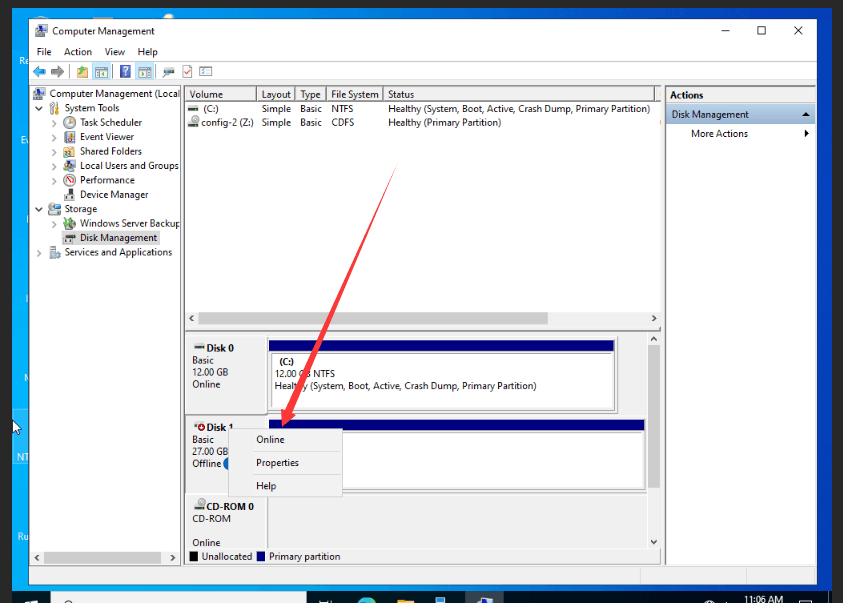This screenshot has height=603, width=843.
Task: Click the CDFS file system cell
Action: [x=342, y=123]
